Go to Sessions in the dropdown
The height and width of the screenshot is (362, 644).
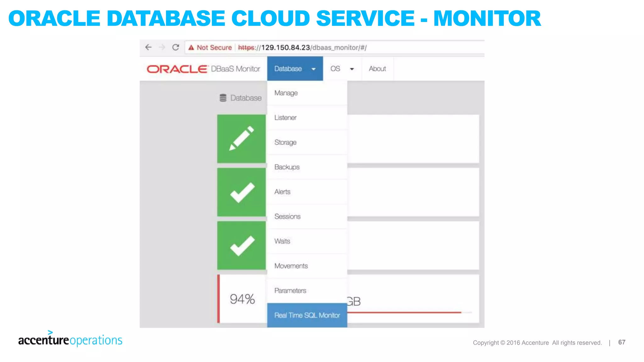(307, 217)
